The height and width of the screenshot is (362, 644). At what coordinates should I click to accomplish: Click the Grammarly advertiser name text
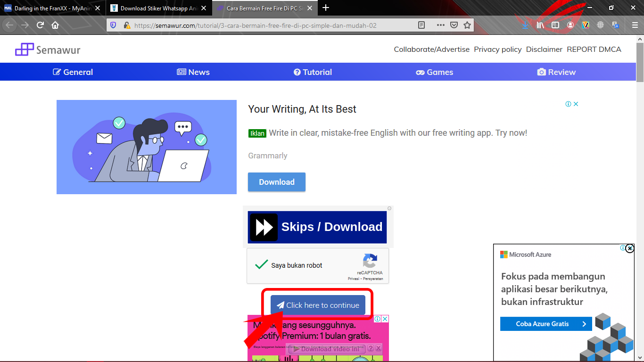click(268, 156)
